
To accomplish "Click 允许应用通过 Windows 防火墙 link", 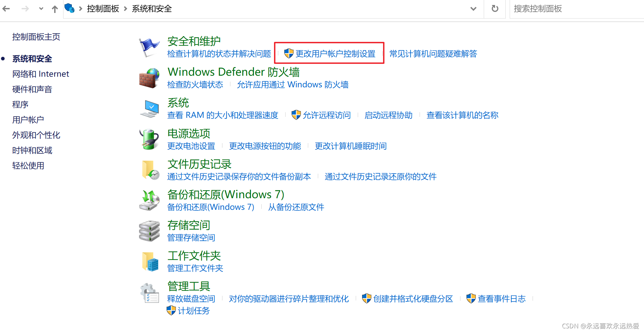I will tap(293, 85).
